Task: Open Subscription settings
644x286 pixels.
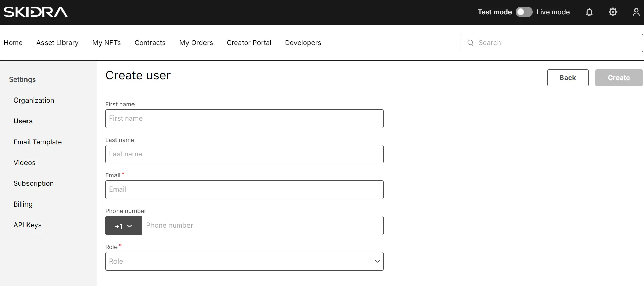Action: 34,183
